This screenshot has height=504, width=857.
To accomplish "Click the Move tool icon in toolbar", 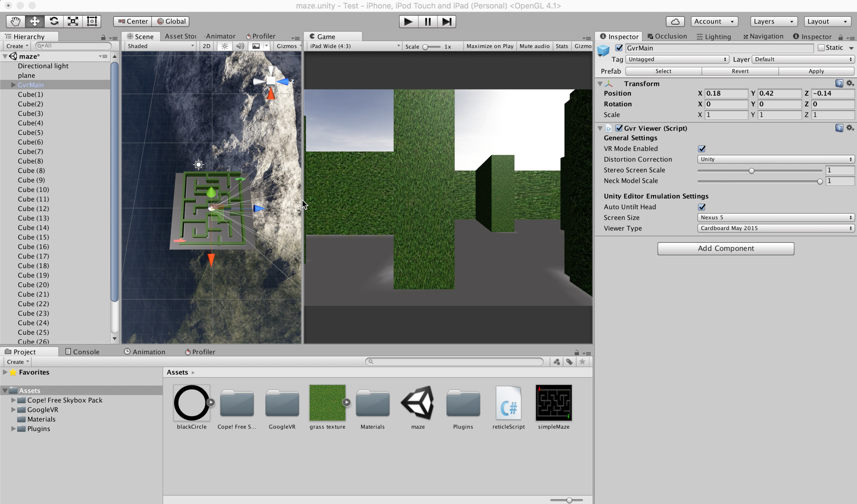I will click(x=34, y=21).
